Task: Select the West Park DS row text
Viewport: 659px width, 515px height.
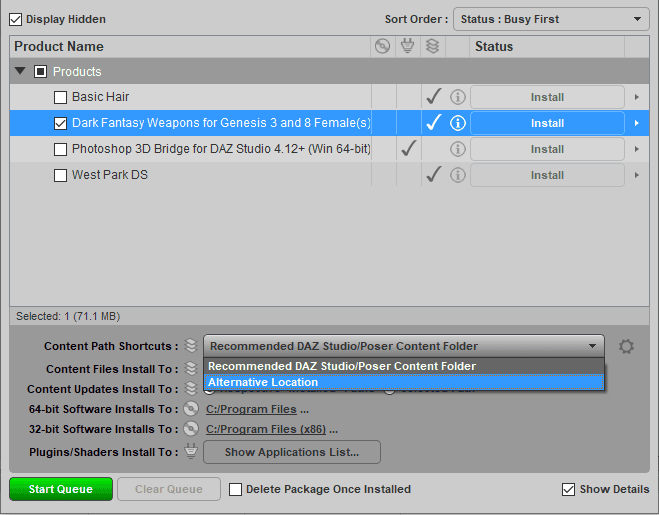Action: (x=110, y=175)
